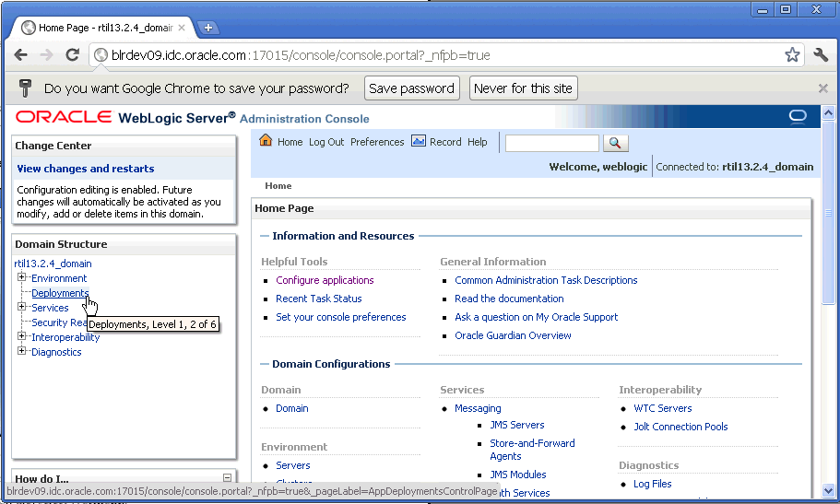Open Set your console preferences link

pos(341,317)
